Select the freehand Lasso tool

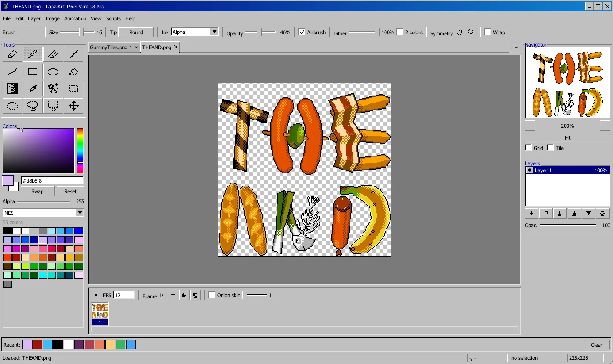click(x=33, y=106)
